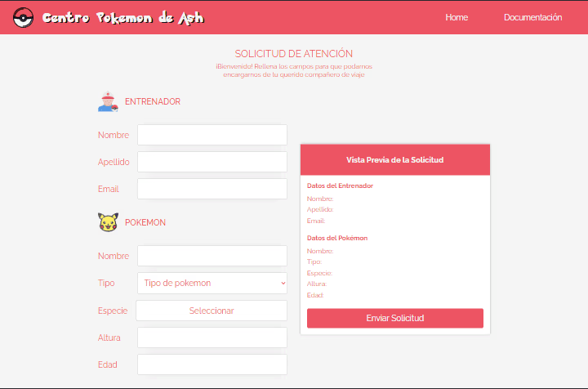Click the Especie: line in the preview
This screenshot has height=389, width=588.
point(319,273)
